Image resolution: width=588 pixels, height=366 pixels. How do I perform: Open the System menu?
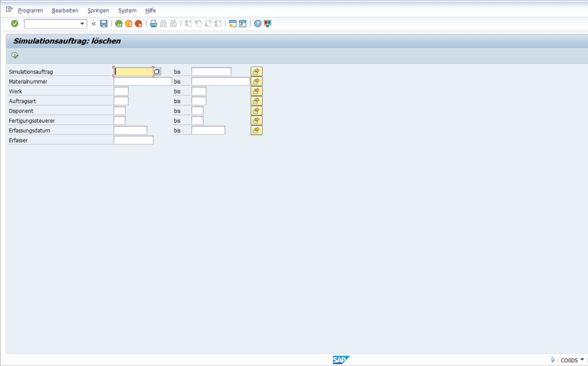click(x=128, y=11)
